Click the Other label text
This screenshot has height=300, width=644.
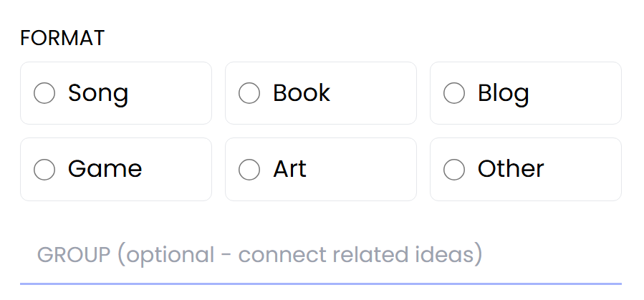click(511, 169)
